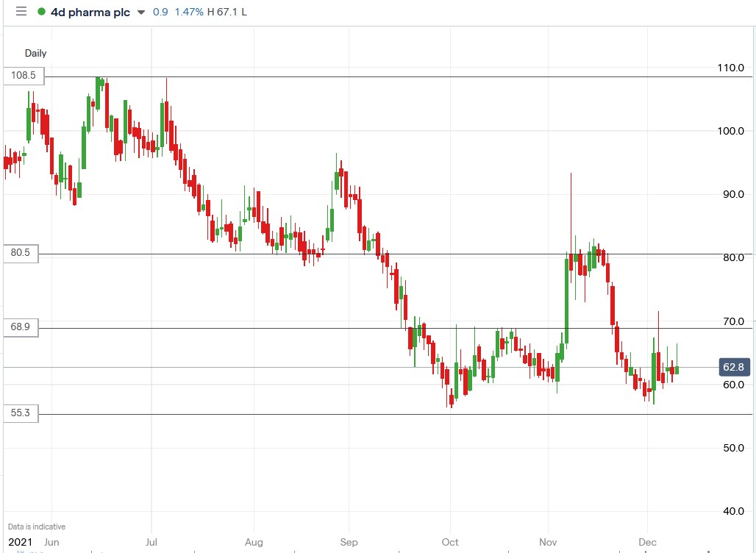Click the 55.3 price level label
This screenshot has width=756, height=553.
[20, 413]
